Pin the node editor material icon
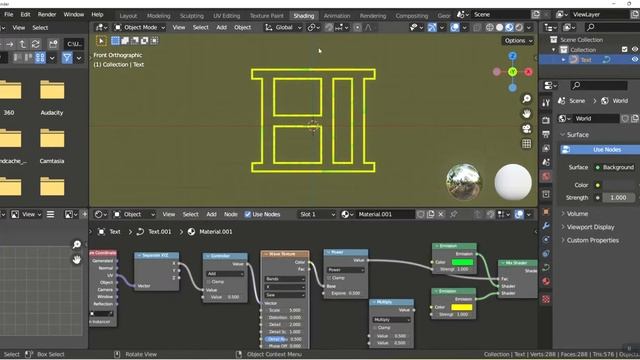The width and height of the screenshot is (640, 360). 454,214
